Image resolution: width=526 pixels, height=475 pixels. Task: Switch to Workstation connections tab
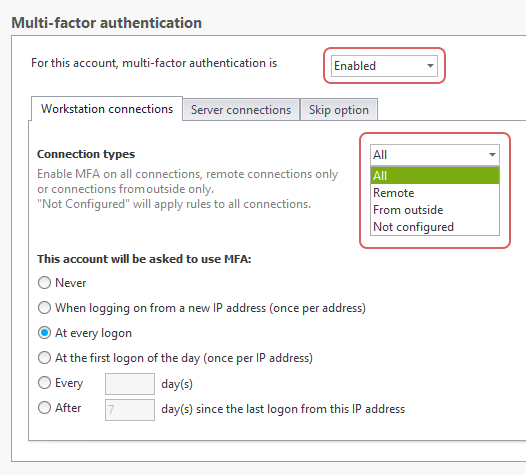(x=107, y=109)
